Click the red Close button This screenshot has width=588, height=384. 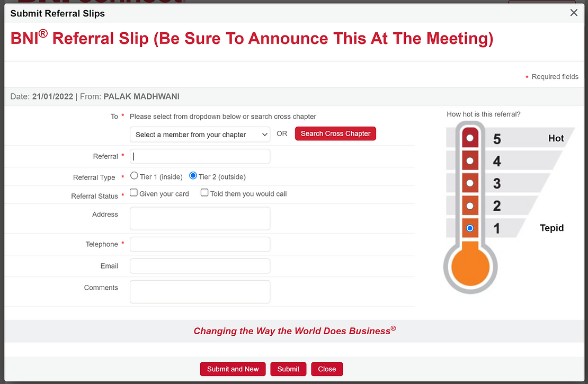pos(327,369)
